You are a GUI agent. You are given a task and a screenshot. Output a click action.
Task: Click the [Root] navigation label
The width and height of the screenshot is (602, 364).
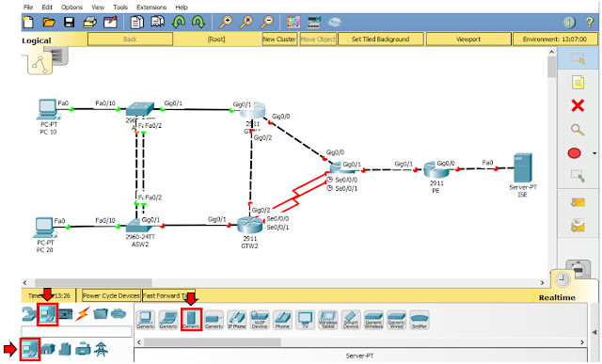pos(216,39)
